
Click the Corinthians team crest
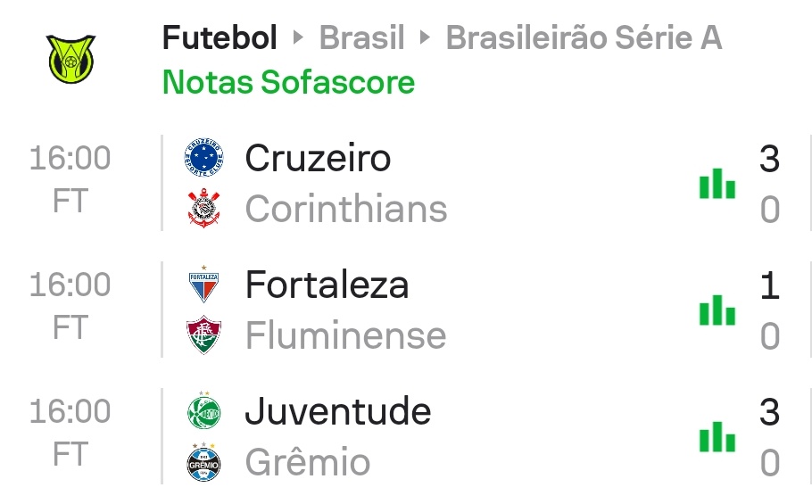coord(203,209)
